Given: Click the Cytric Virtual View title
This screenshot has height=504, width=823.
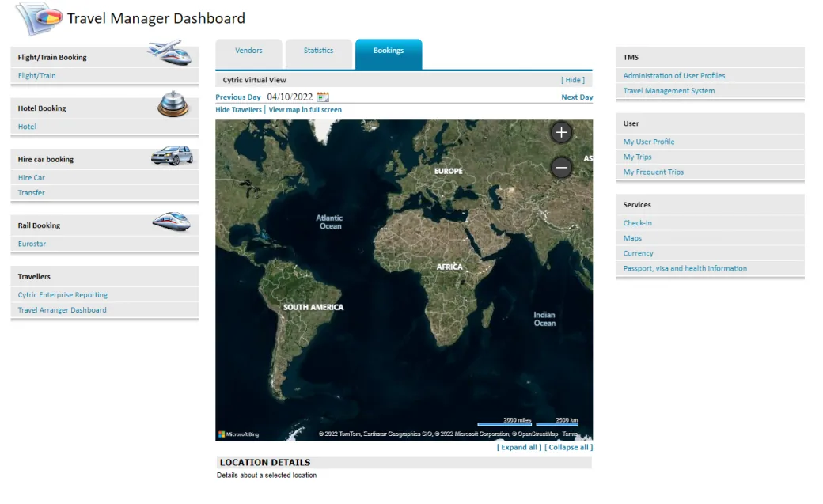Looking at the screenshot, I should pyautogui.click(x=255, y=80).
